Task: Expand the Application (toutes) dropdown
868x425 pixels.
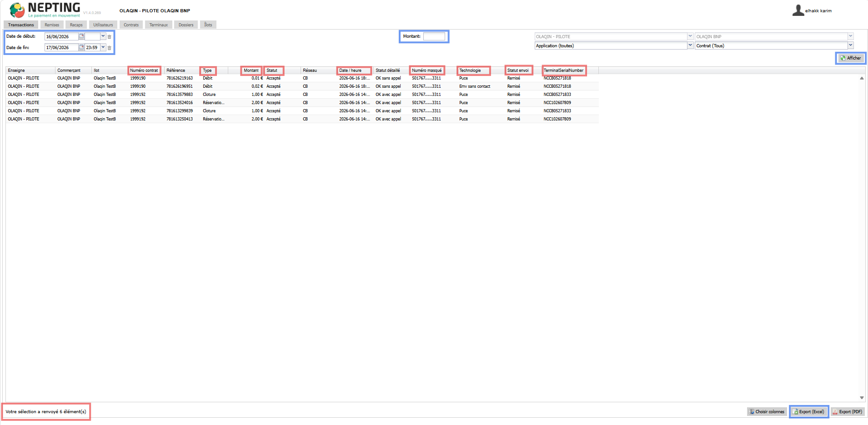Action: (690, 45)
